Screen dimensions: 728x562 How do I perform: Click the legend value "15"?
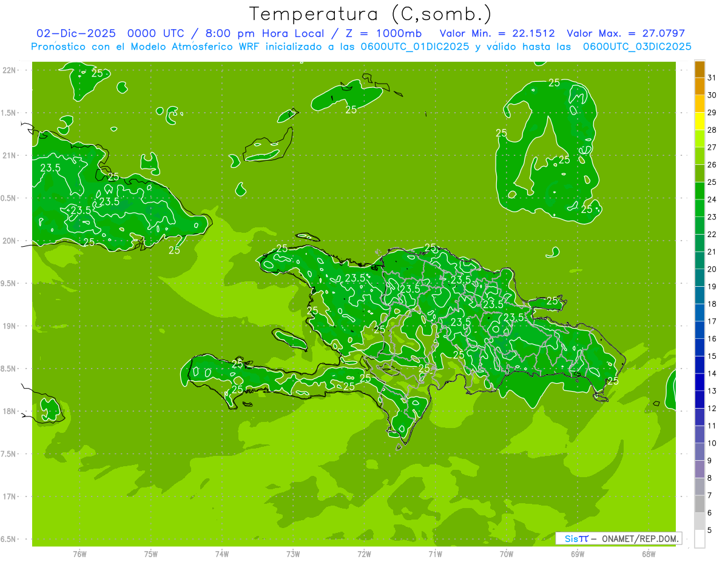[712, 356]
